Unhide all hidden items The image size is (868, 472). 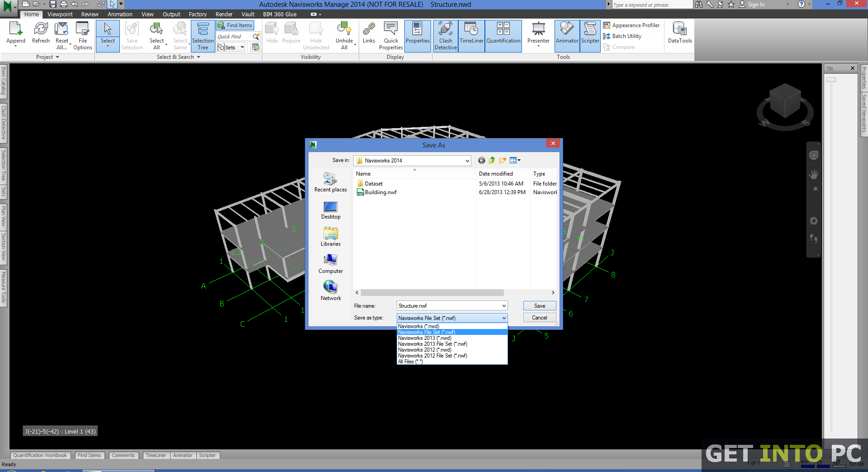344,36
